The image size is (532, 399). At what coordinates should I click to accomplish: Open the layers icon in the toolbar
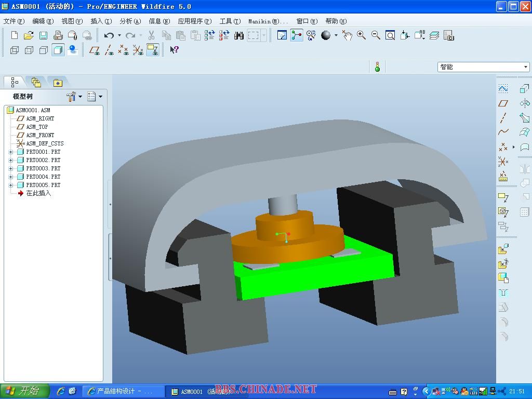point(434,35)
